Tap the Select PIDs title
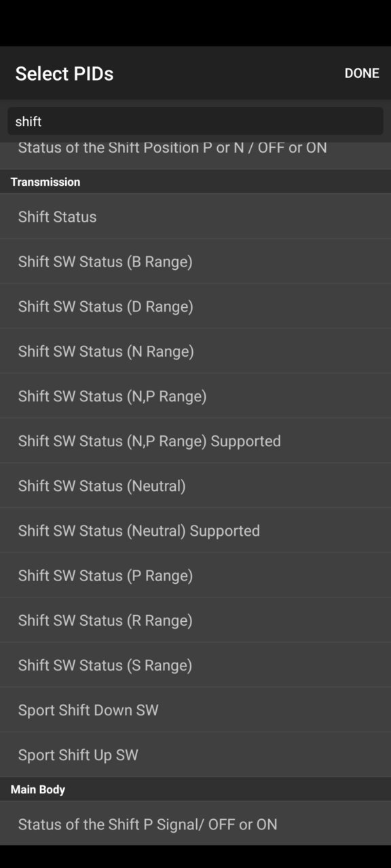This screenshot has width=391, height=868. point(64,73)
